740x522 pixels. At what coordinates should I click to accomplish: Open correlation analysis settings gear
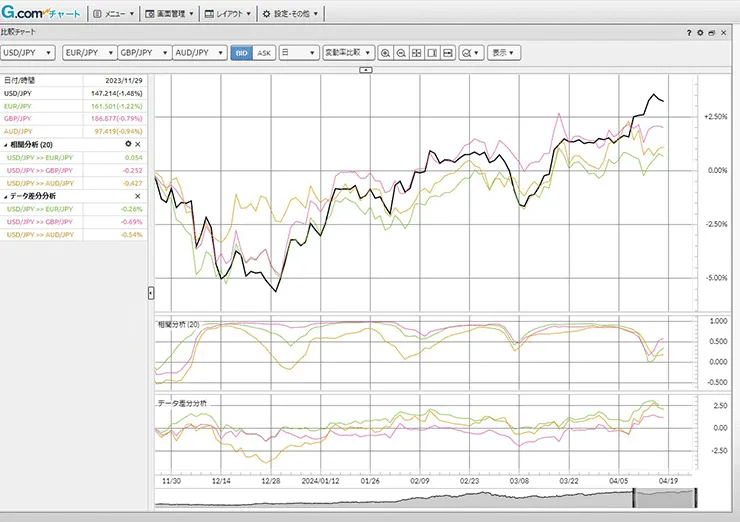(x=128, y=145)
